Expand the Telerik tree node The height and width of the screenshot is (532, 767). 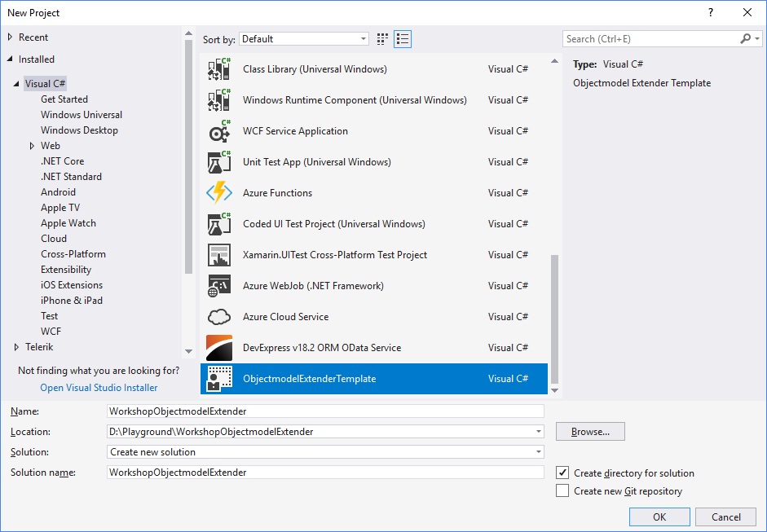click(x=16, y=347)
